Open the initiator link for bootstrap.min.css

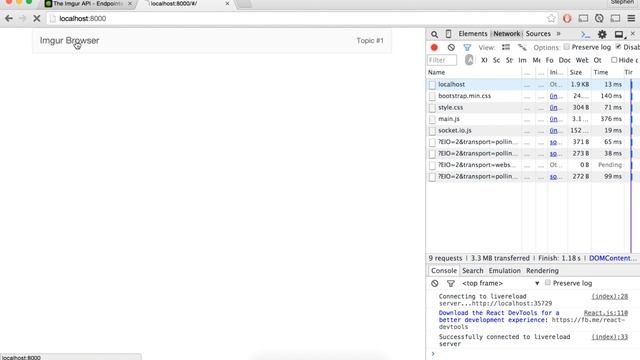click(x=553, y=96)
